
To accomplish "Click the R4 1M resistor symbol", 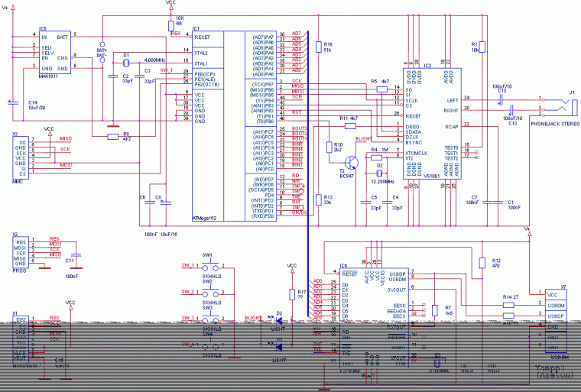I will [x=376, y=158].
